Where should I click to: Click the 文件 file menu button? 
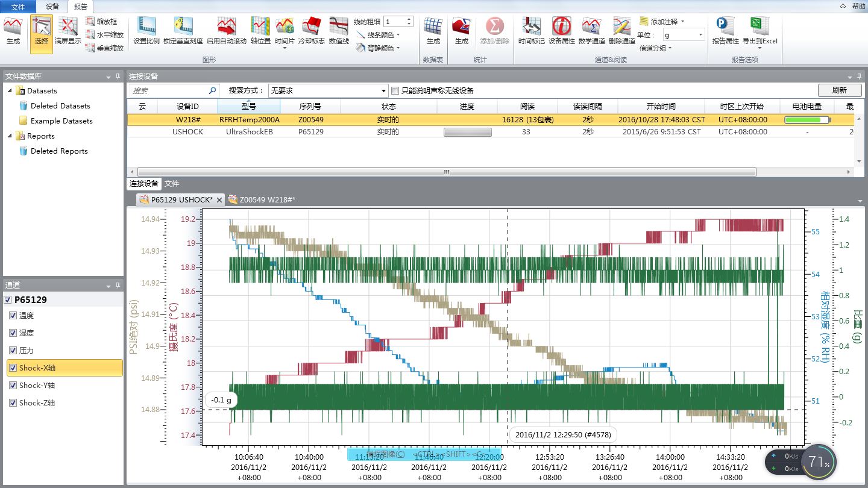[18, 6]
